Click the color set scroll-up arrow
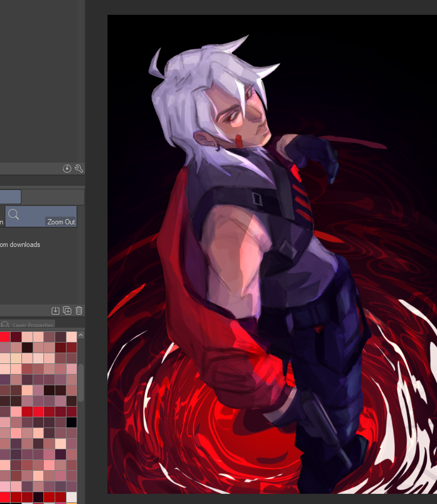 pyautogui.click(x=81, y=335)
